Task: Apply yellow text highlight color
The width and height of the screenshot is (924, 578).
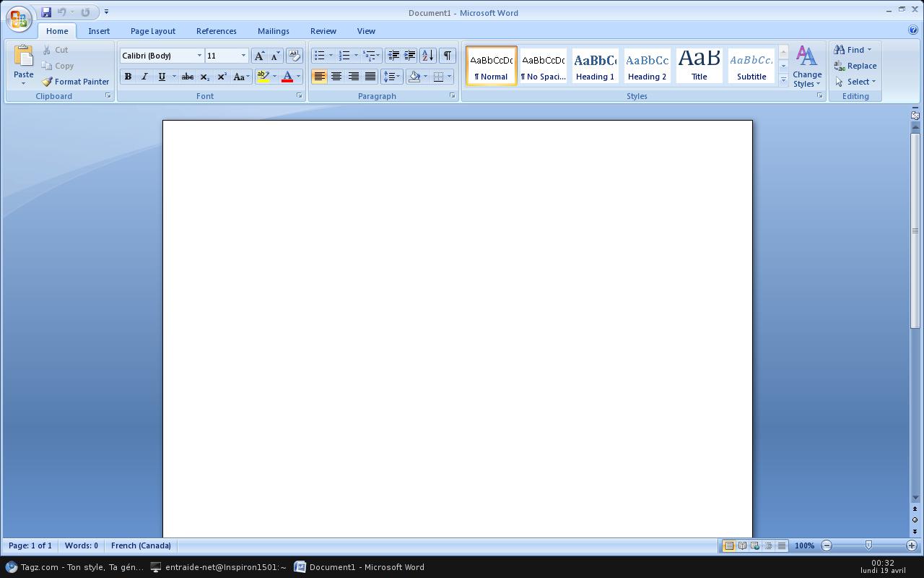Action: (263, 77)
